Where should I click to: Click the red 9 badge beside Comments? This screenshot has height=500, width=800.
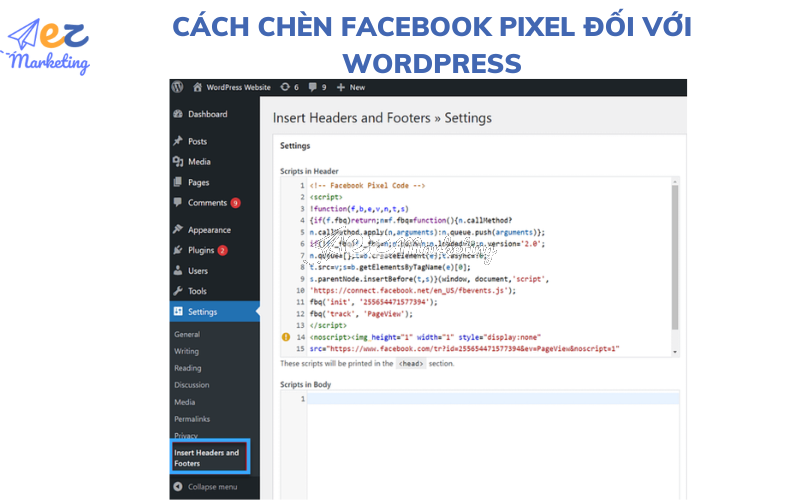click(x=235, y=203)
